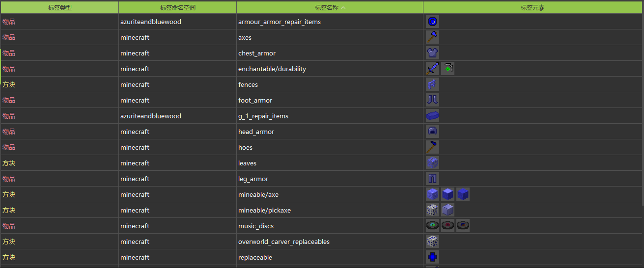This screenshot has width=644, height=268.
Task: Click the replaceable tag name cell
Action: pos(330,257)
